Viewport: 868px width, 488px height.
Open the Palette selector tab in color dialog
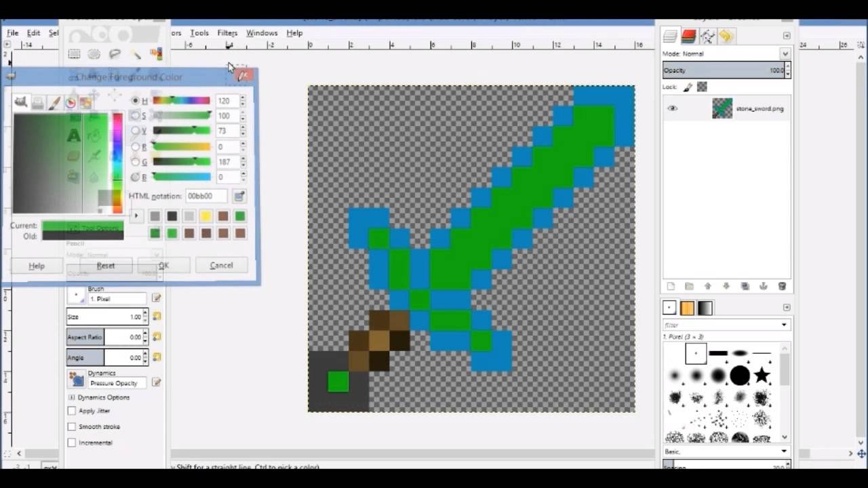pos(86,102)
